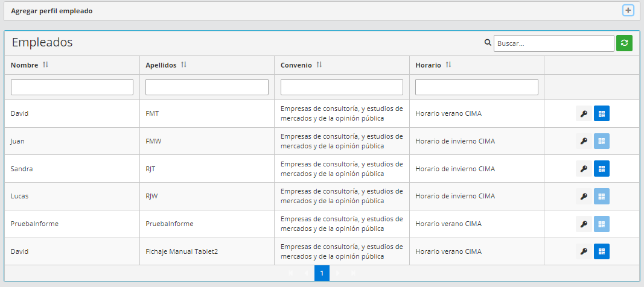Click the key icon for Sandra RJT
This screenshot has height=287, width=644.
(584, 169)
